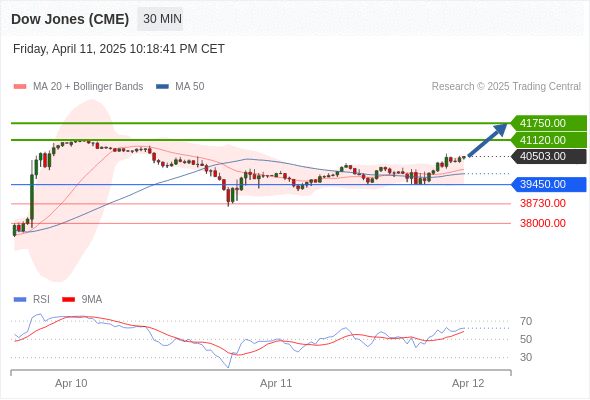The width and height of the screenshot is (590, 400).
Task: Click the RSI blue legend swatch
Action: [x=20, y=300]
